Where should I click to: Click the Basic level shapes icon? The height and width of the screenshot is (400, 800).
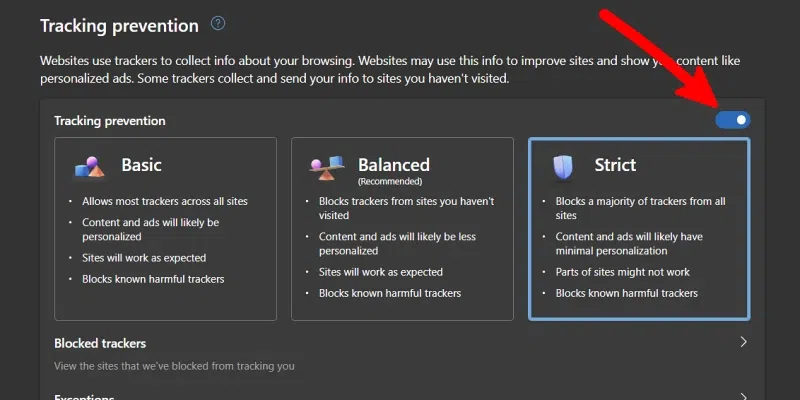tap(89, 167)
